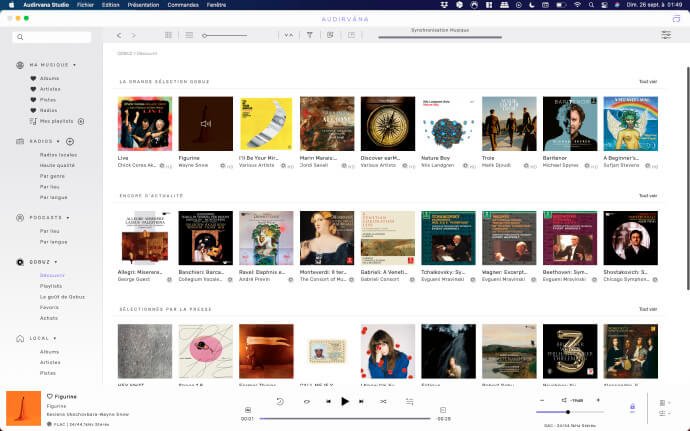Open the now-playing orange Figurine artwork
This screenshot has height=431, width=690.
pyautogui.click(x=23, y=408)
